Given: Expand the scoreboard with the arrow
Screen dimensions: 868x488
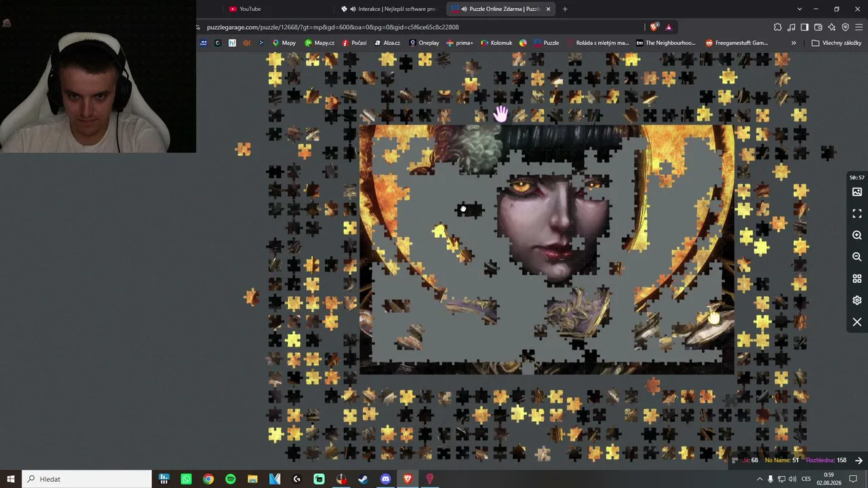Looking at the screenshot, I should (x=859, y=460).
